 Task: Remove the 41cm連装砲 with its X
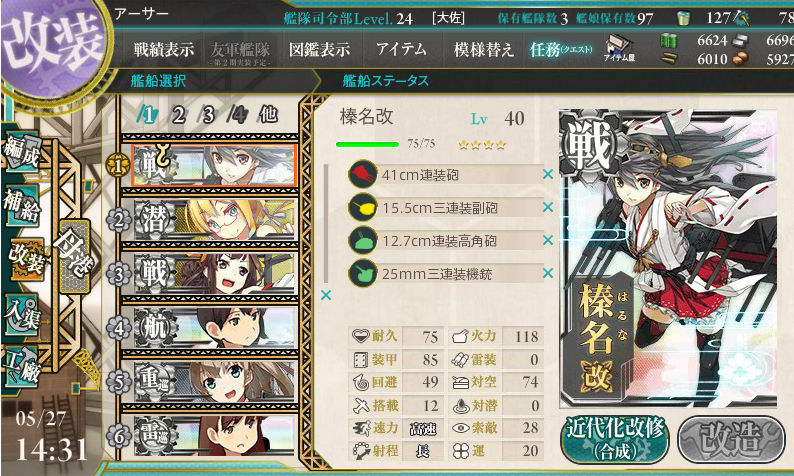pyautogui.click(x=547, y=174)
